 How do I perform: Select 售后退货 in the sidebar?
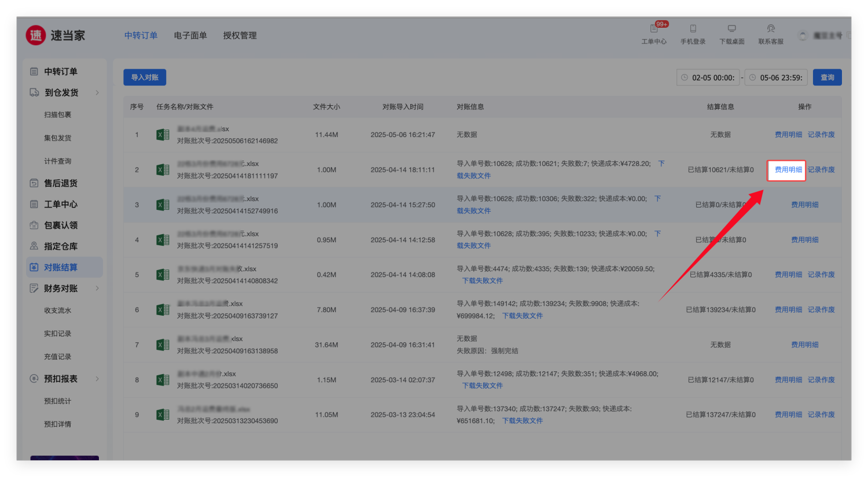(x=61, y=183)
